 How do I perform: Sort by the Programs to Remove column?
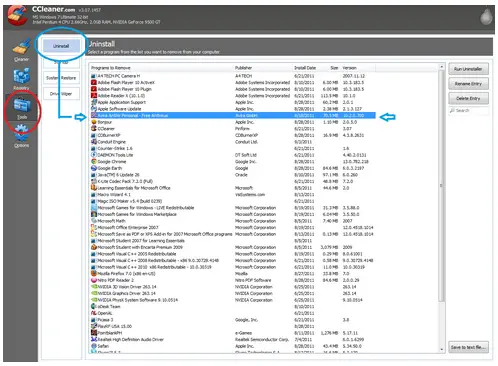tap(161, 68)
